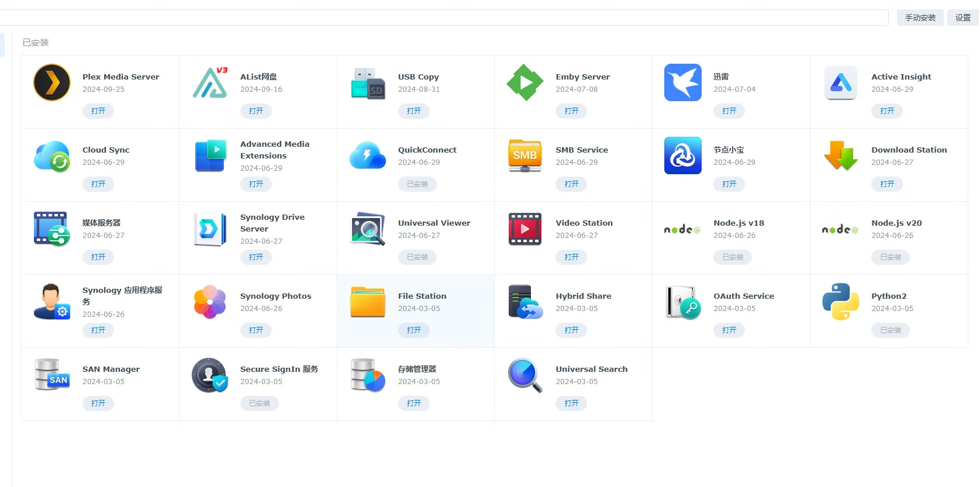980x487 pixels.
Task: Click the 存储管理器 icon
Action: tap(368, 375)
